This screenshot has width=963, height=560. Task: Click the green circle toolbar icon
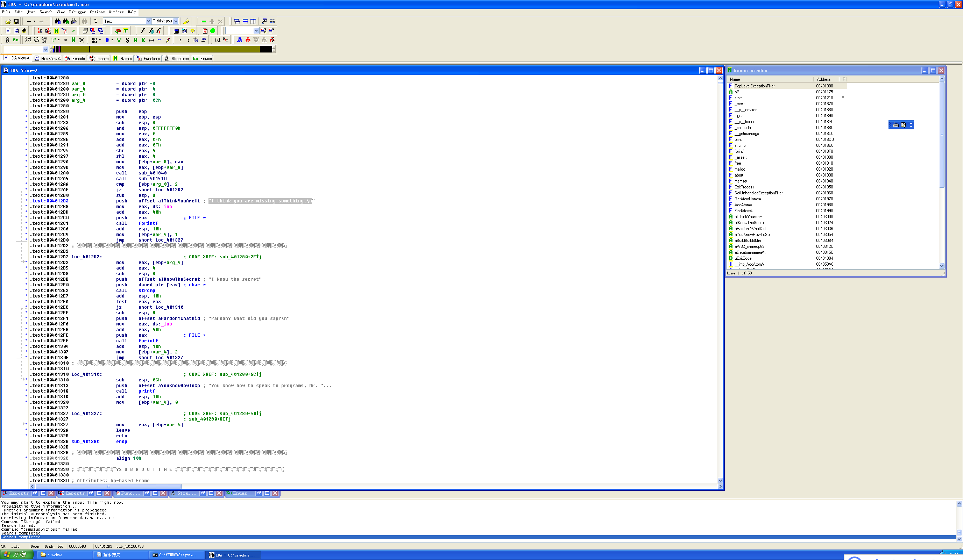click(213, 31)
